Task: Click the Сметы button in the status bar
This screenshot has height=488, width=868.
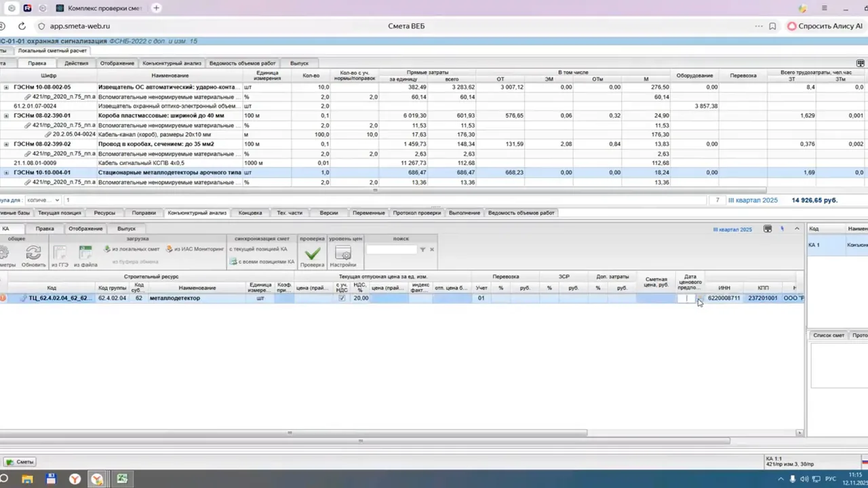Action: pos(20,462)
